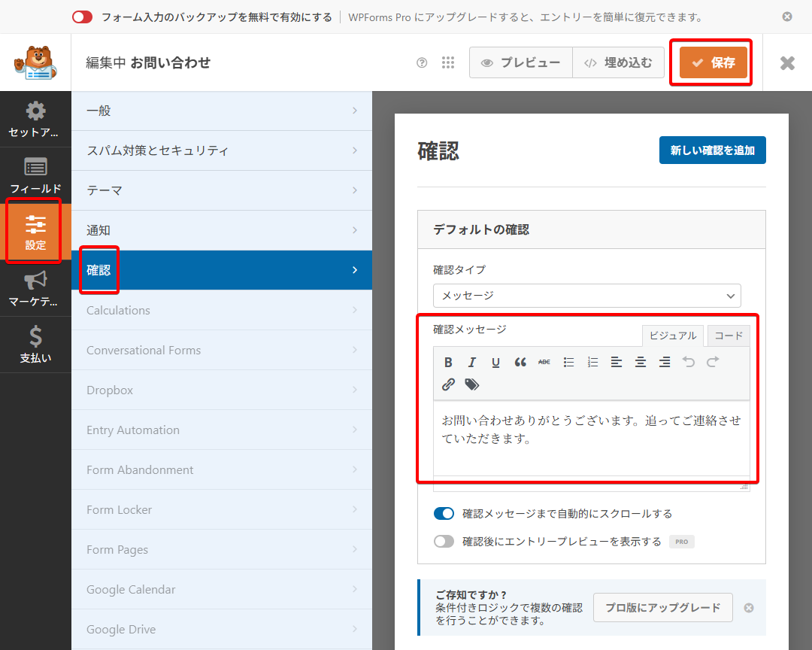
Task: Open the Payments dollar panel
Action: (x=35, y=345)
